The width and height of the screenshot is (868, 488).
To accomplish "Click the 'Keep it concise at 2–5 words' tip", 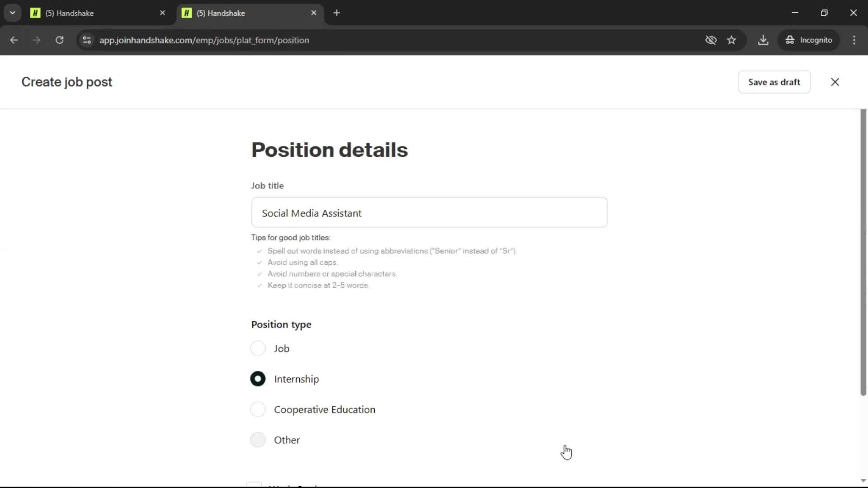I will point(318,285).
